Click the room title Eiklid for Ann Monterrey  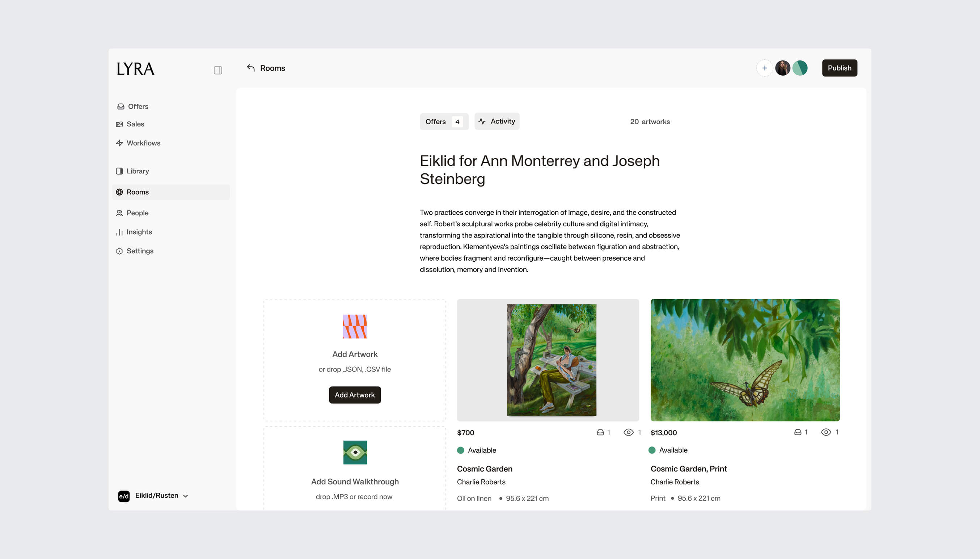coord(540,170)
